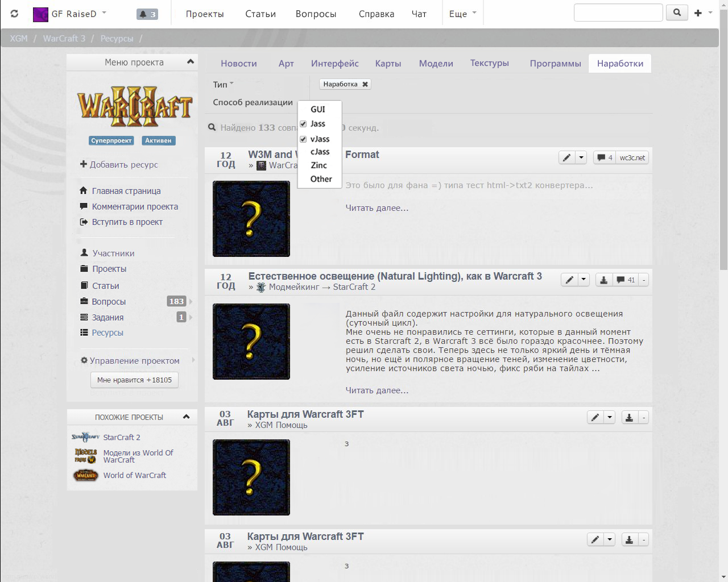Image resolution: width=728 pixels, height=582 pixels.
Task: Switch to the Карты tab
Action: pyautogui.click(x=388, y=64)
